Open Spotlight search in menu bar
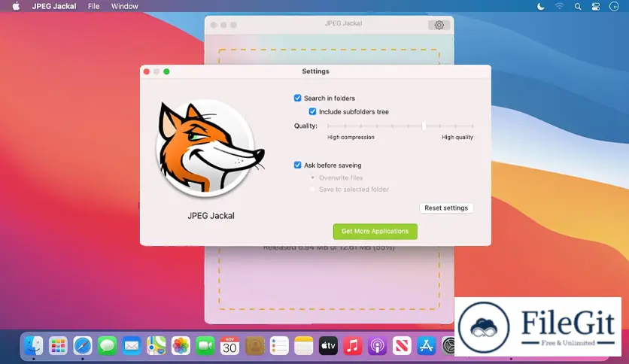Image resolution: width=629 pixels, height=364 pixels. pyautogui.click(x=578, y=7)
